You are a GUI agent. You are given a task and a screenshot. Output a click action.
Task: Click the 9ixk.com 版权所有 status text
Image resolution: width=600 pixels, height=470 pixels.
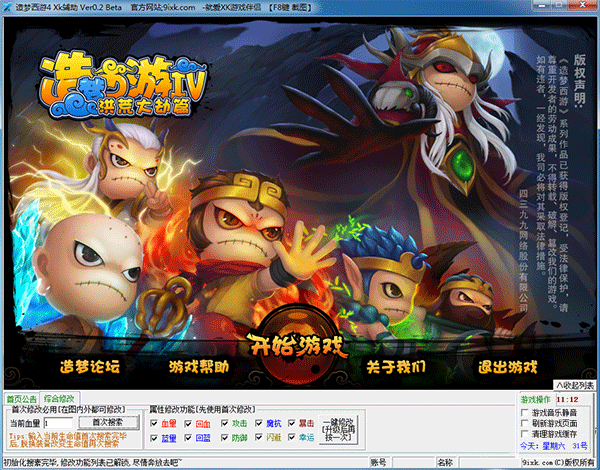click(x=559, y=463)
